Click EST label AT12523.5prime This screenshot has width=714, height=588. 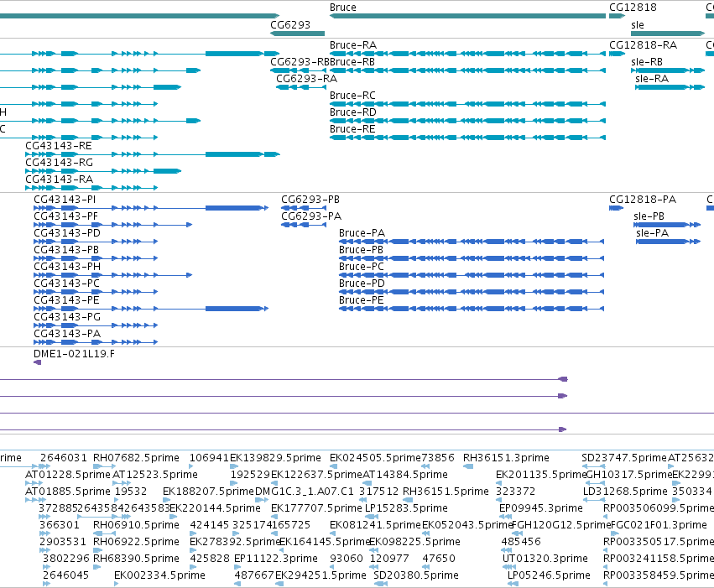click(x=155, y=475)
